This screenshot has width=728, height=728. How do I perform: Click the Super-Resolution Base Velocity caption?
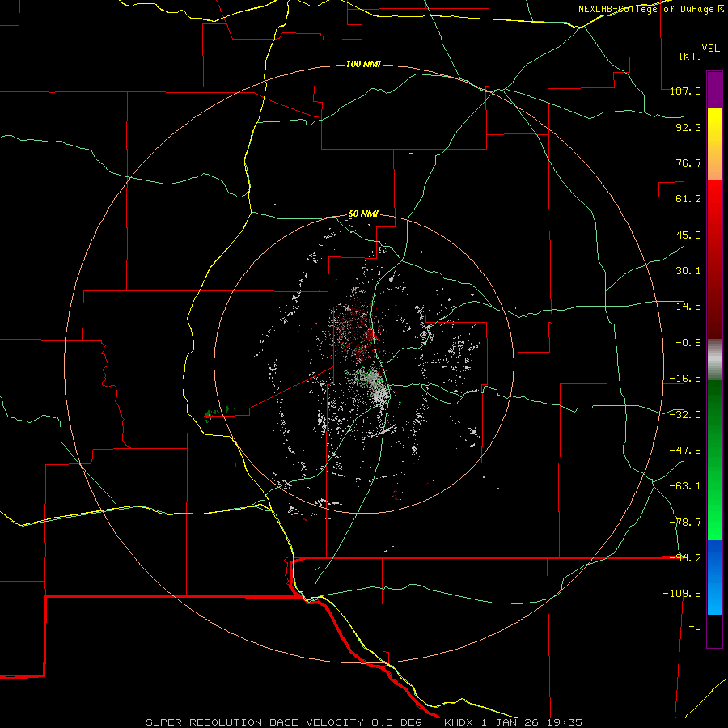tap(364, 722)
